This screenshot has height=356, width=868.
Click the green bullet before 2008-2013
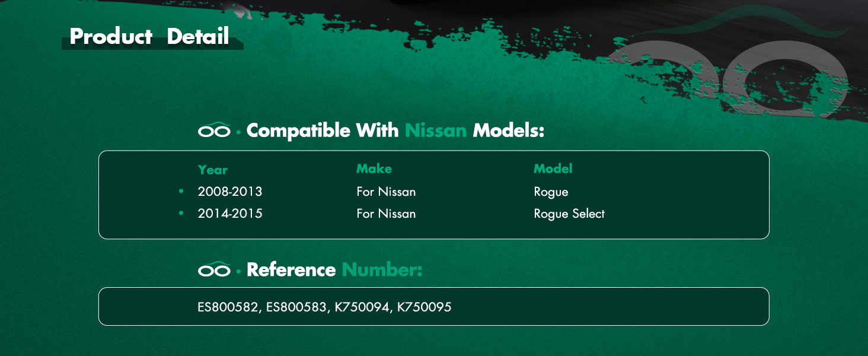coord(181,191)
